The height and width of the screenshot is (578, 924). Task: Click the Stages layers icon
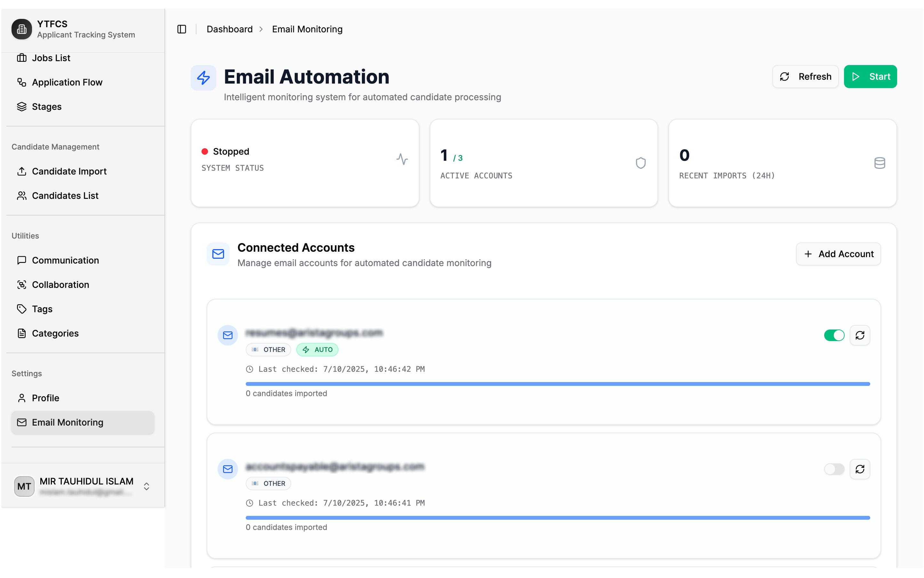coord(22,107)
